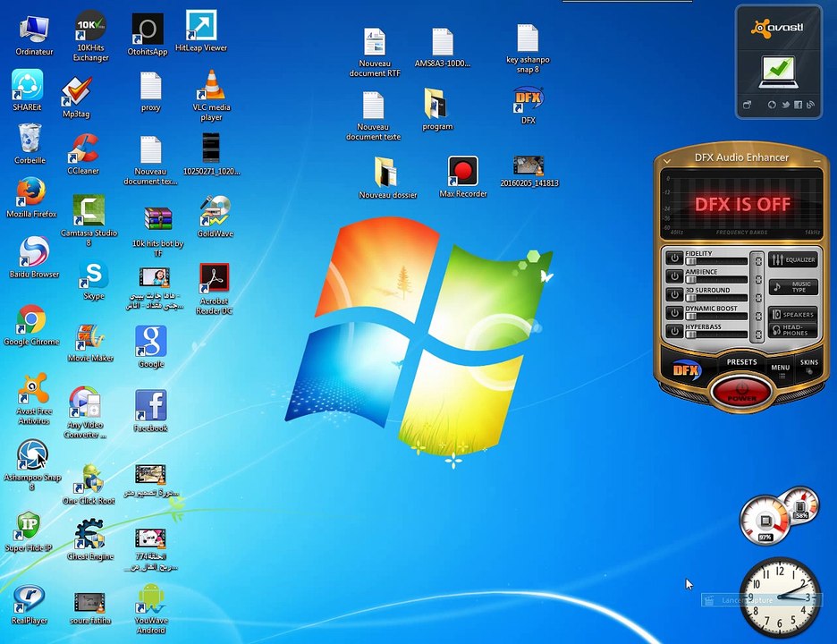837x644 pixels.
Task: Open the Google Chrome shortcut
Action: coord(31,326)
